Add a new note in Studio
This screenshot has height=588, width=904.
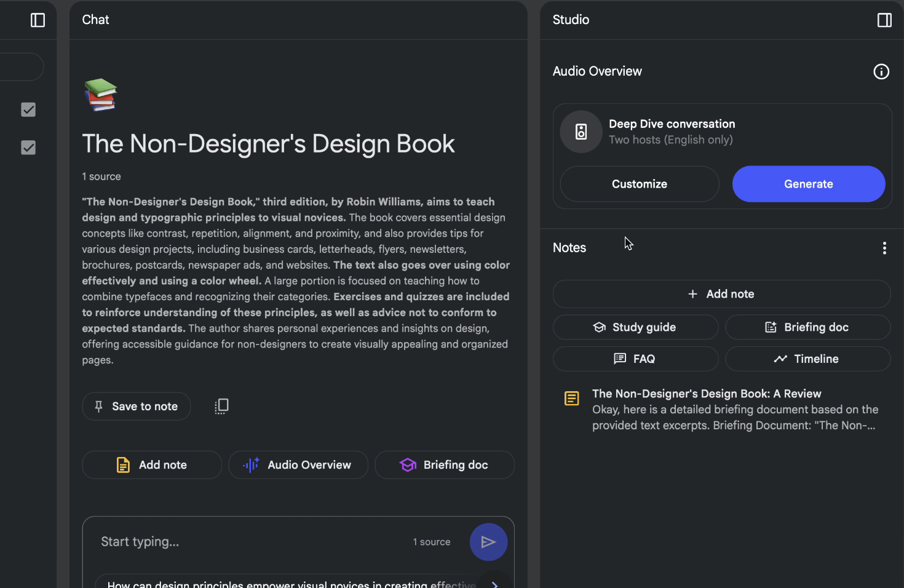(x=721, y=294)
